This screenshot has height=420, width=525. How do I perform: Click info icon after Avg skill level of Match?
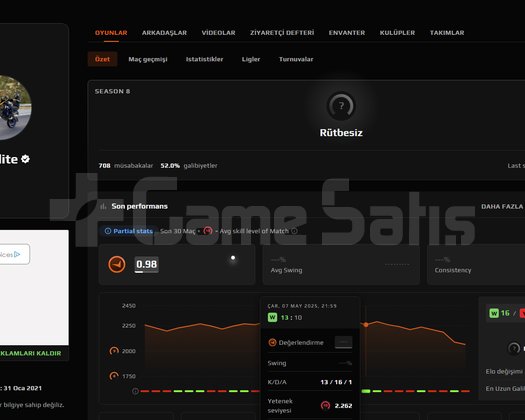click(x=294, y=231)
